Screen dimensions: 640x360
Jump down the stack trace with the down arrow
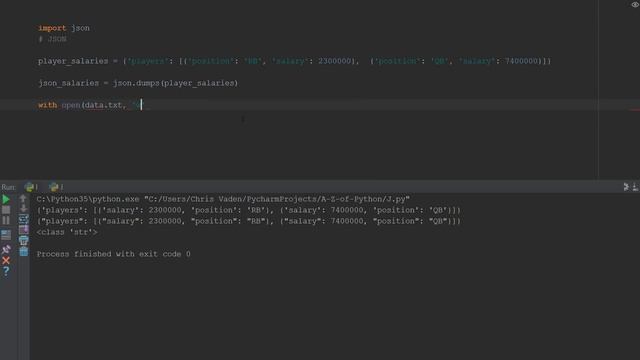click(x=23, y=208)
